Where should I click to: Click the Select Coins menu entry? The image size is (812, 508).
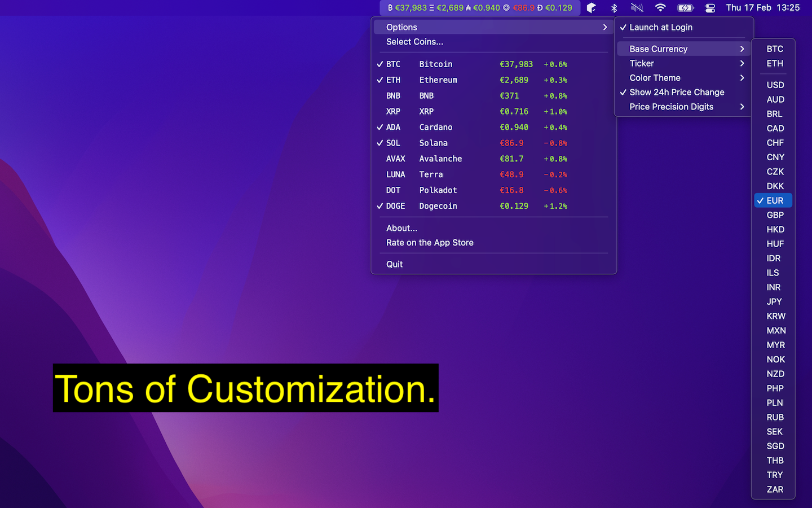(x=414, y=42)
